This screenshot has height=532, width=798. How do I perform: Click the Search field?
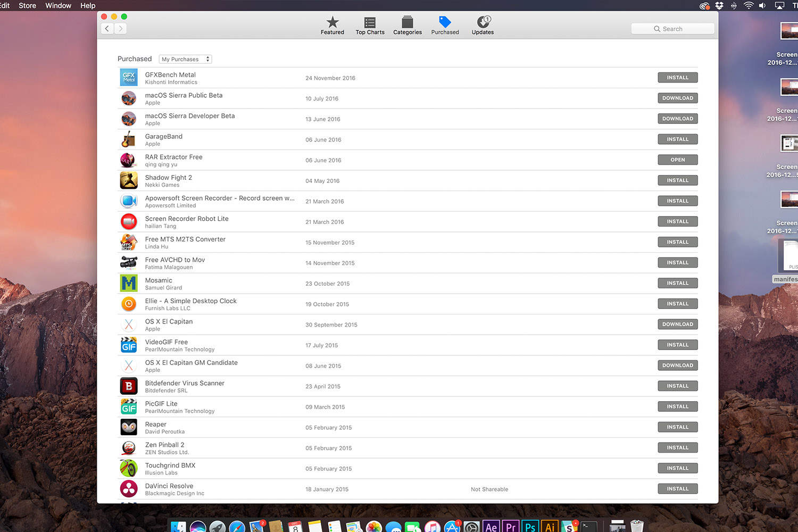point(672,29)
